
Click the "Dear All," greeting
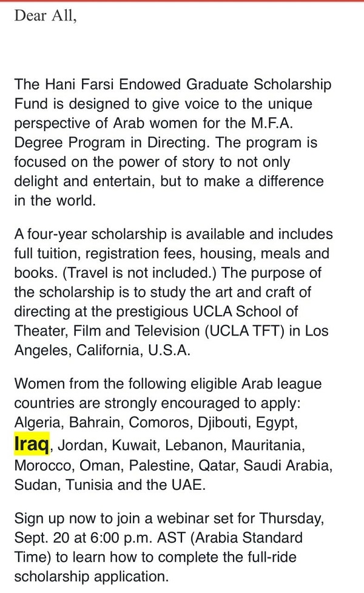click(x=45, y=15)
